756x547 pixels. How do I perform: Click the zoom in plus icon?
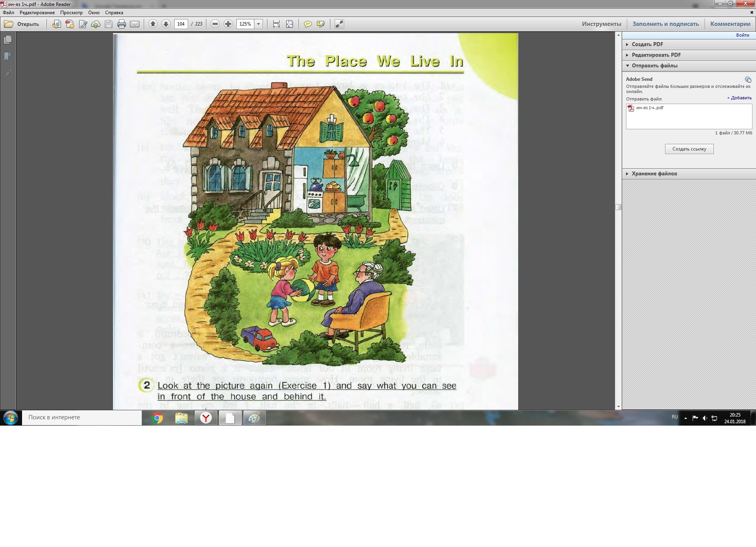click(x=228, y=24)
